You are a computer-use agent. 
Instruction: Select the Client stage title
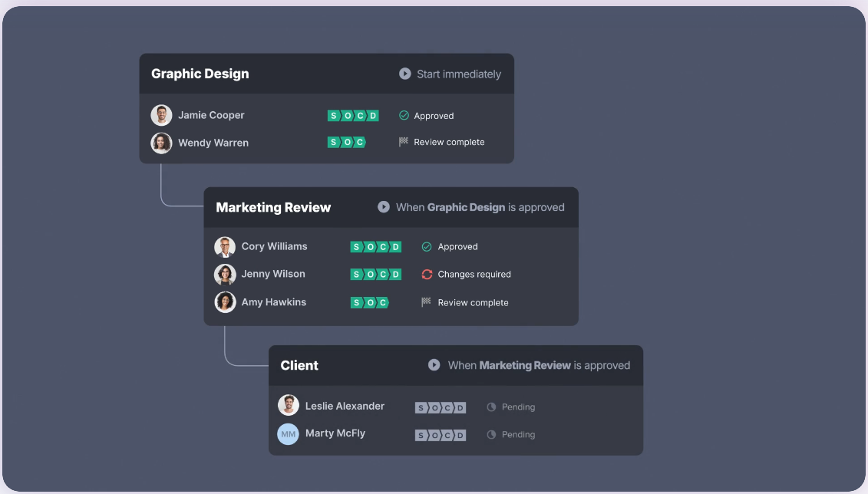point(299,366)
